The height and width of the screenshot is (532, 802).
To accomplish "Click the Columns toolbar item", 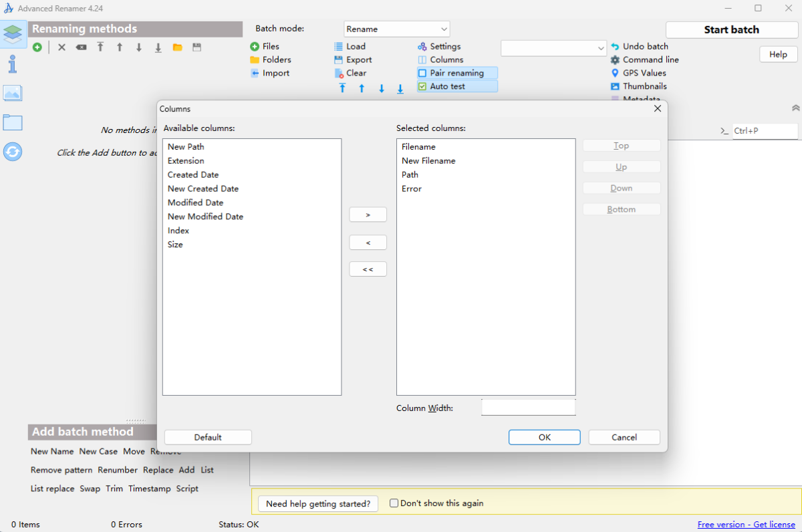I will coord(440,59).
